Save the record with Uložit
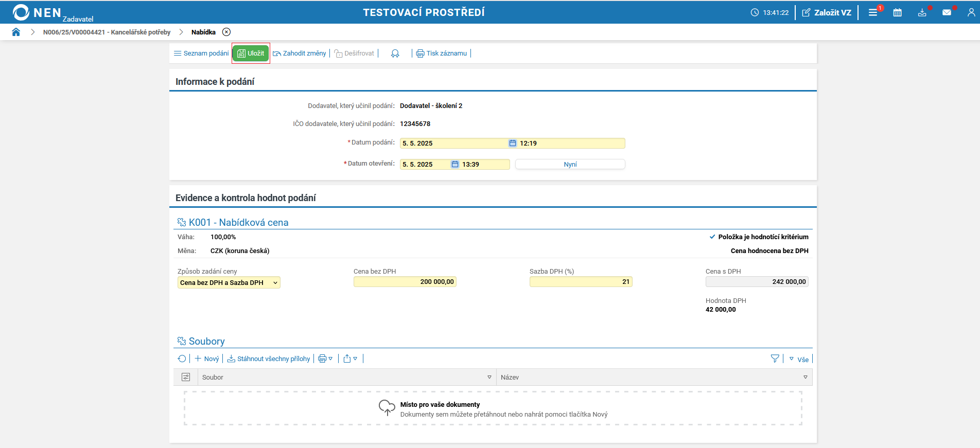 (251, 53)
